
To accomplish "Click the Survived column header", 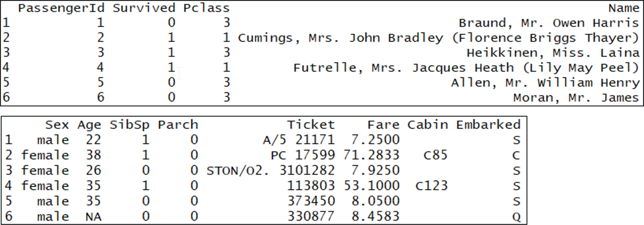I will pos(144,8).
